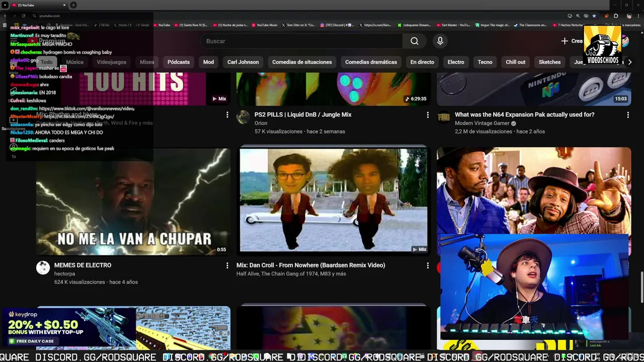
Task: Open hectorpa channel avatar
Action: (x=43, y=268)
